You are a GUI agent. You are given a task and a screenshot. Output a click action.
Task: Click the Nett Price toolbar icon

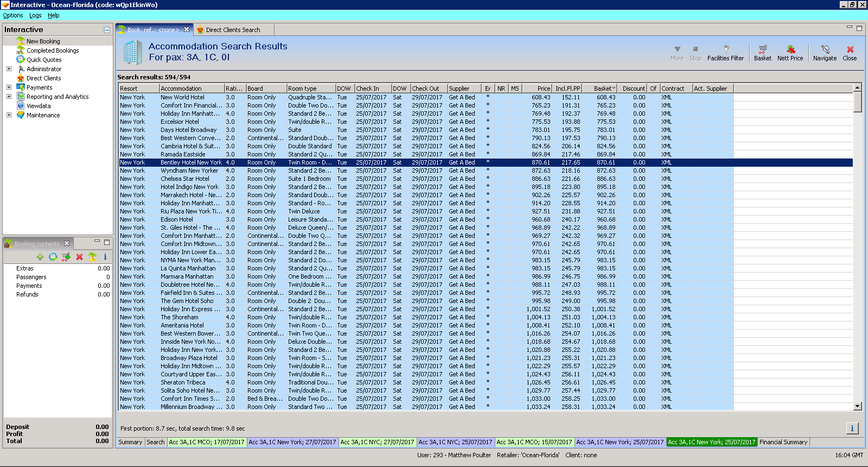pos(790,49)
